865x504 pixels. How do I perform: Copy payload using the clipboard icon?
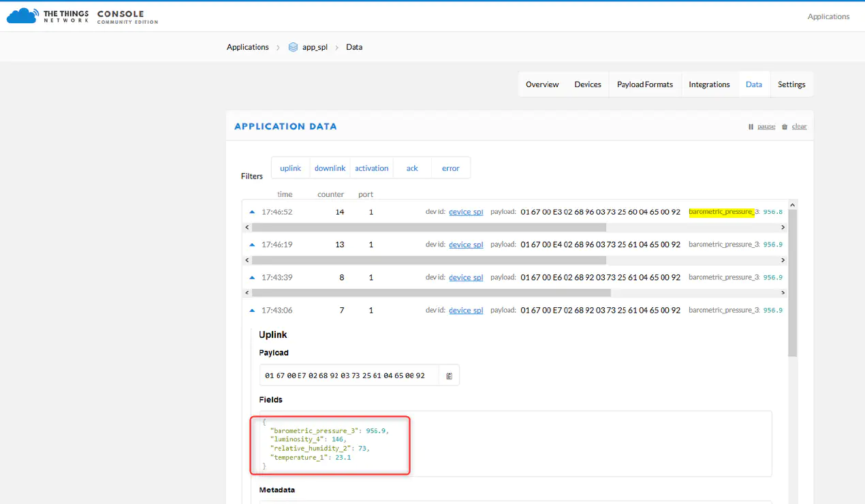(x=449, y=375)
